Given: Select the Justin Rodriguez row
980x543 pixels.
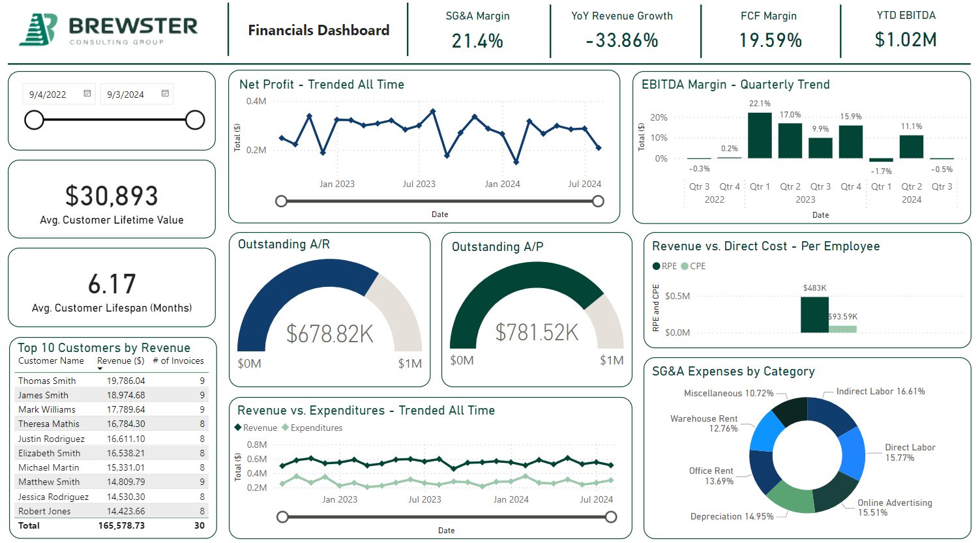Looking at the screenshot, I should (x=111, y=439).
